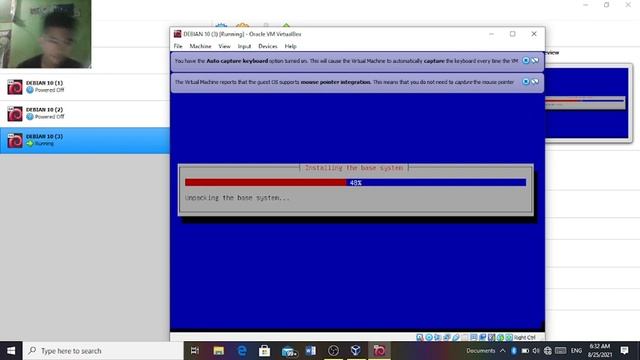The width and height of the screenshot is (640, 360).
Task: Maximize the Debian VM window
Action: click(x=513, y=34)
